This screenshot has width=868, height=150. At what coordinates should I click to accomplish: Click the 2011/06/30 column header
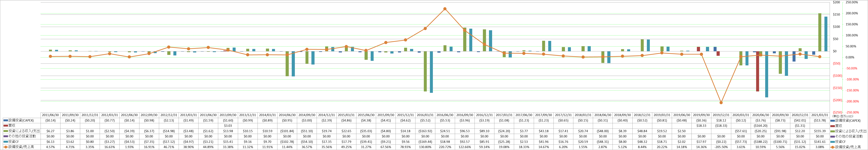click(x=51, y=115)
